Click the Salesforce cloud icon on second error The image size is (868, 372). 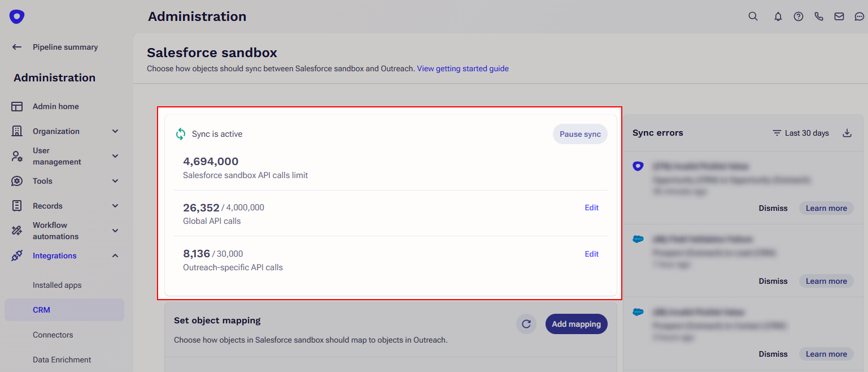tap(638, 239)
